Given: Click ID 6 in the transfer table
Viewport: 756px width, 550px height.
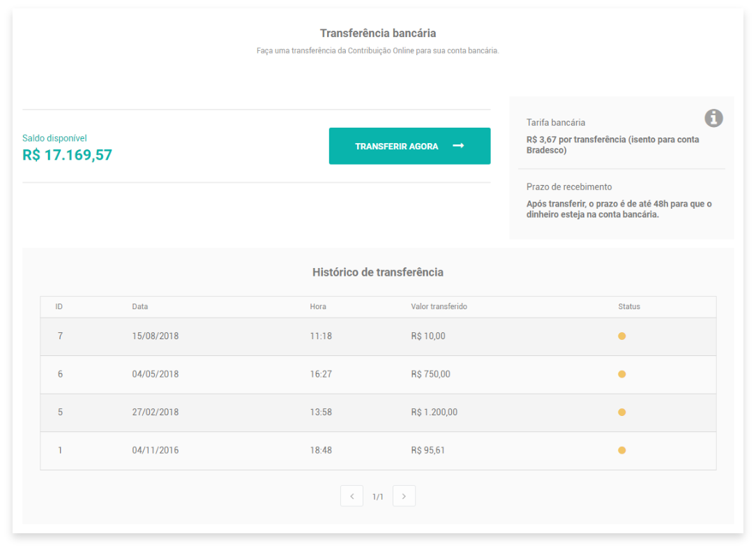Looking at the screenshot, I should click(60, 374).
